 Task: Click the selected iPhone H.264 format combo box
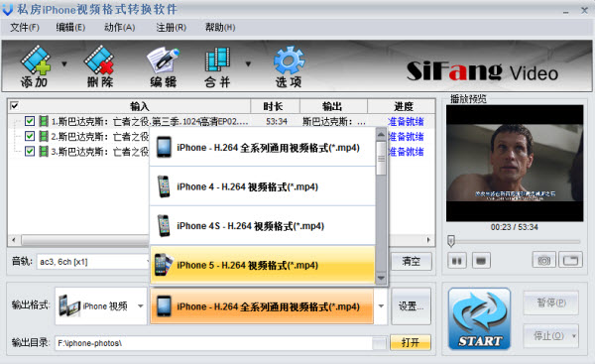pos(262,306)
